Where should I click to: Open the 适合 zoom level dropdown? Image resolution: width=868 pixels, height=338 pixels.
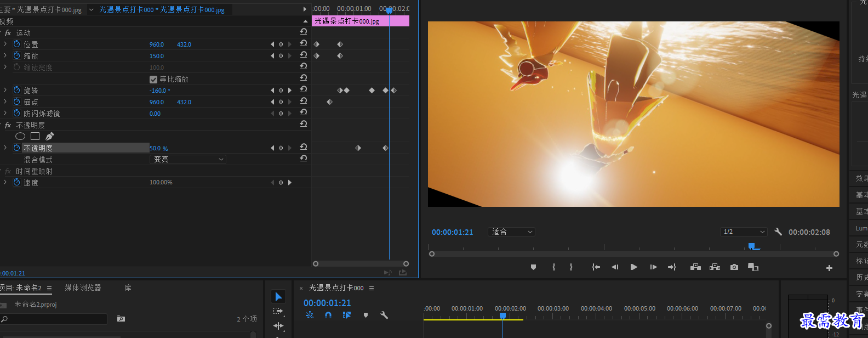click(x=511, y=232)
